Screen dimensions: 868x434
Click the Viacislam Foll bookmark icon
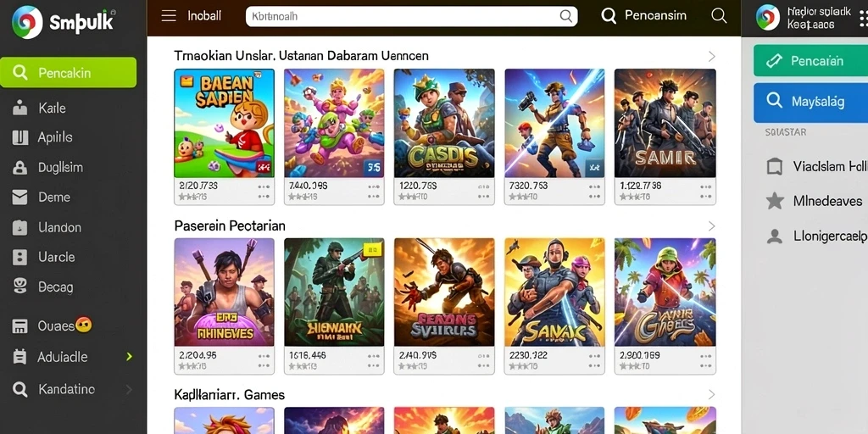(x=774, y=166)
